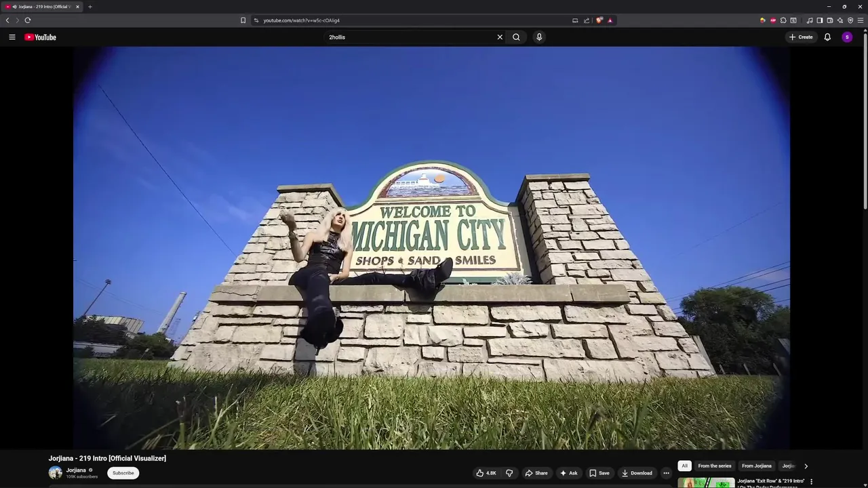Open Brave Rewards triangle icon
This screenshot has height=488, width=868.
point(610,20)
